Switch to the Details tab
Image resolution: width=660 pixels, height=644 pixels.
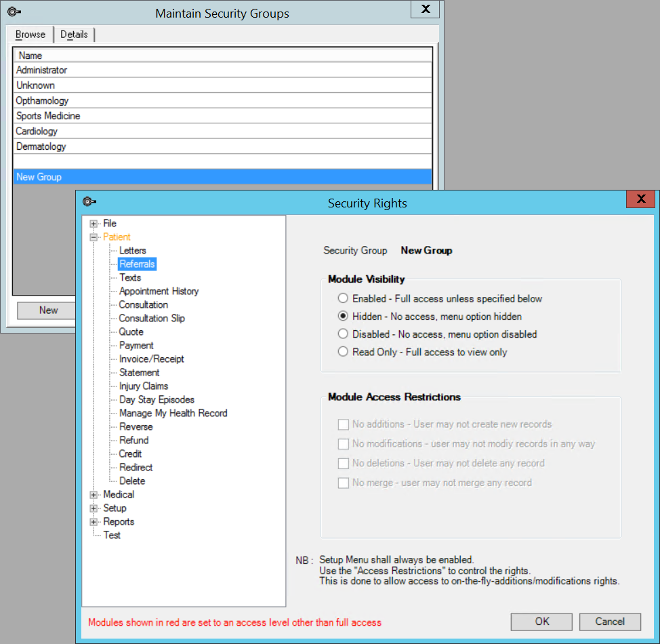(x=74, y=35)
